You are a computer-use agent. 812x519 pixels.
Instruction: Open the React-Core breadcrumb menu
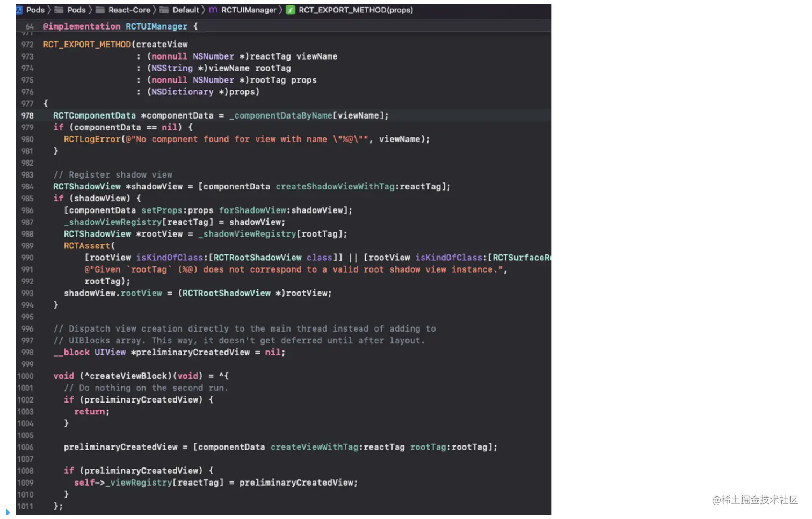pyautogui.click(x=129, y=10)
